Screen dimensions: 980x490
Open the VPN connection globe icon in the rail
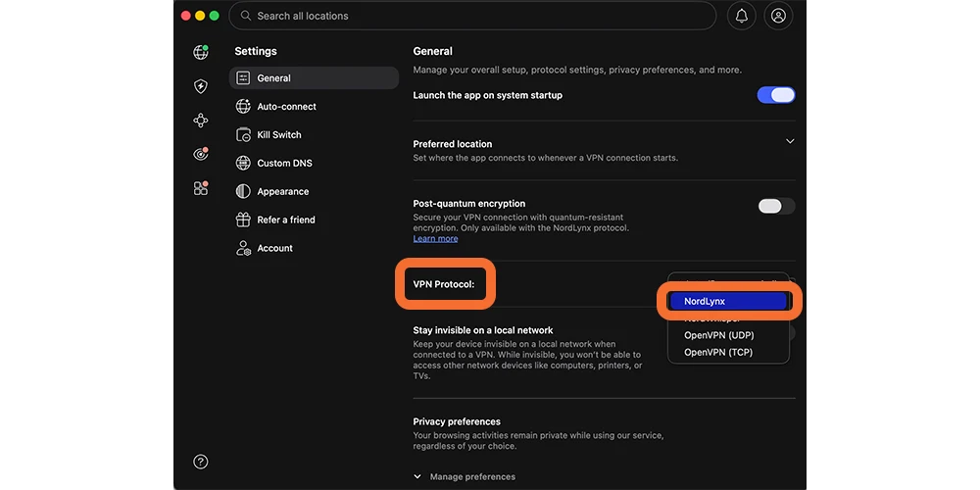point(201,53)
